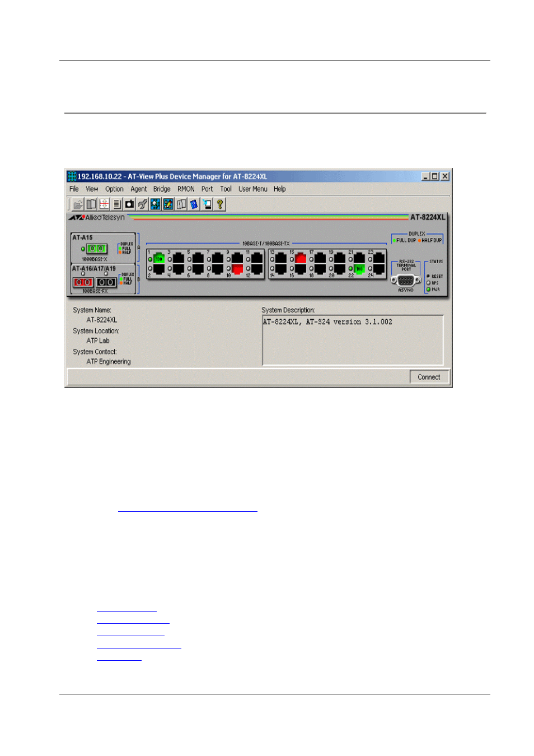Open the RMON menu
Viewport: 534px width, 756px height.
click(186, 189)
